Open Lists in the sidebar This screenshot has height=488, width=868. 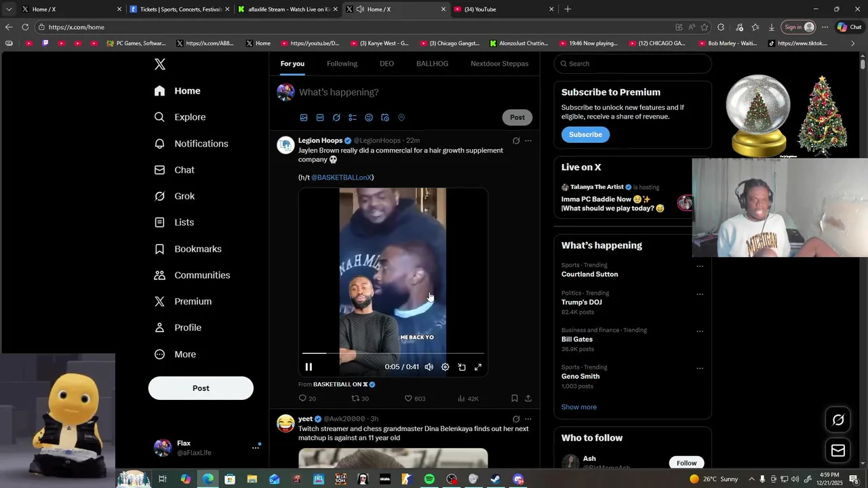[x=174, y=222]
